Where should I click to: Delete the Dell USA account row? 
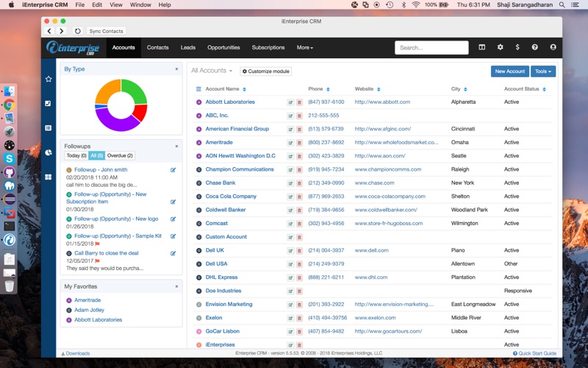tap(299, 264)
